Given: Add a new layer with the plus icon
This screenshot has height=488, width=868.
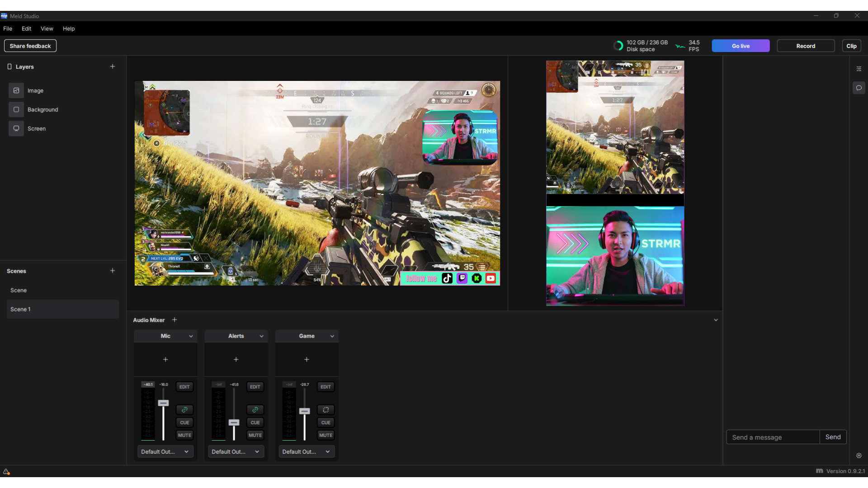Looking at the screenshot, I should tap(113, 66).
